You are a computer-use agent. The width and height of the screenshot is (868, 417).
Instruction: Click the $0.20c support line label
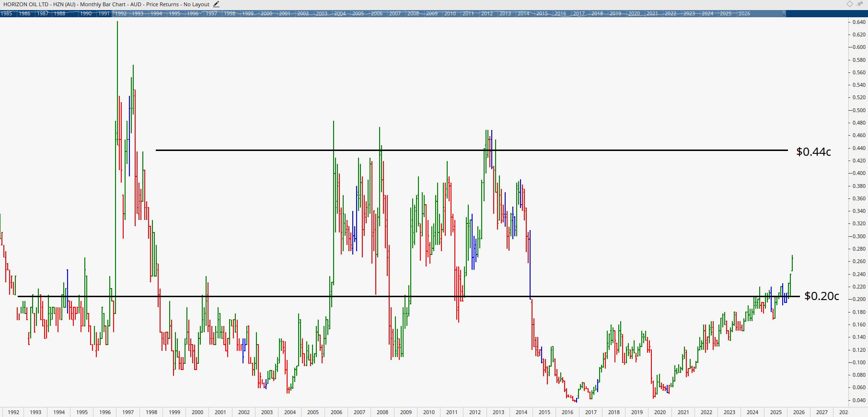(x=822, y=296)
